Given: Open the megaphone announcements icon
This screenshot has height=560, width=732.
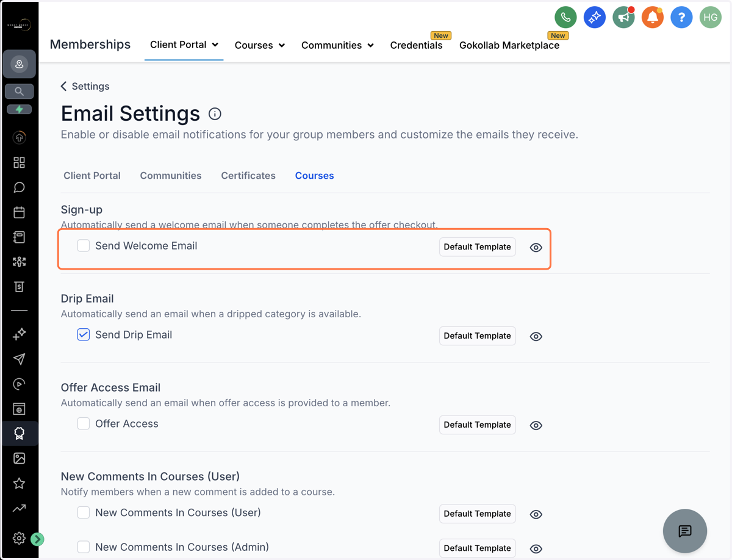Looking at the screenshot, I should (623, 17).
